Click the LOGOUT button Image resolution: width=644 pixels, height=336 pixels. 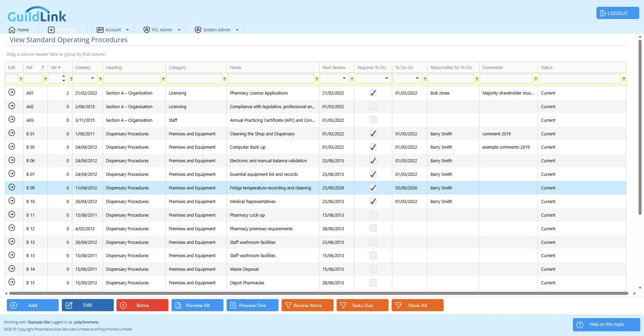[618, 13]
